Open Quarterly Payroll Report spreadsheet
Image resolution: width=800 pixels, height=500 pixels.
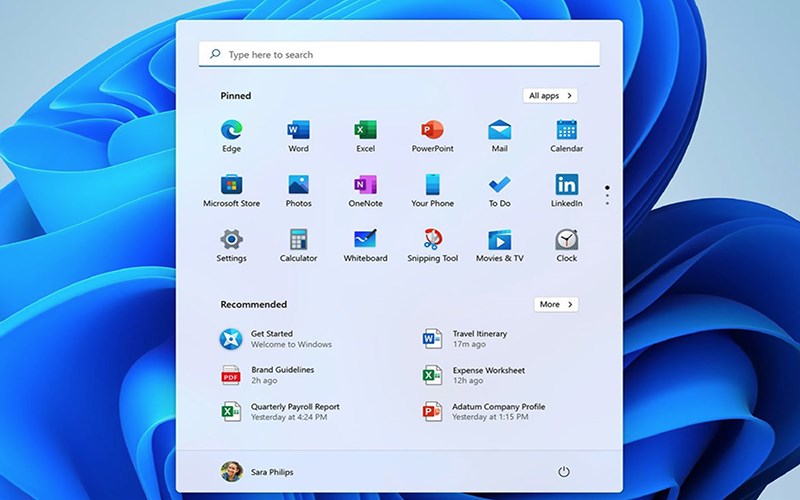(x=280, y=412)
